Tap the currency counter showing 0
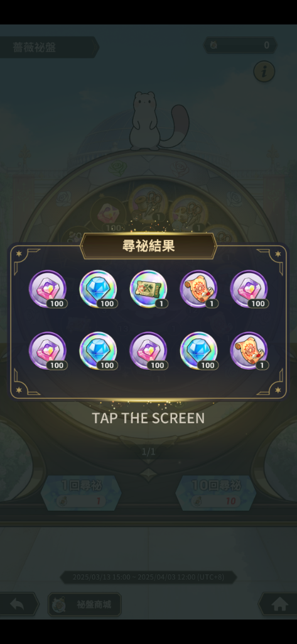The image size is (297, 644). coord(240,45)
